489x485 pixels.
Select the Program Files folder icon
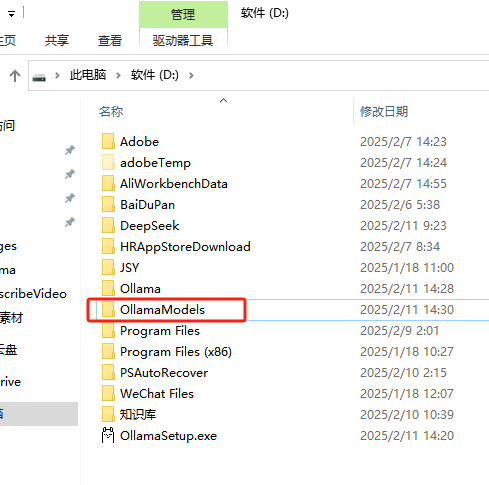[108, 330]
